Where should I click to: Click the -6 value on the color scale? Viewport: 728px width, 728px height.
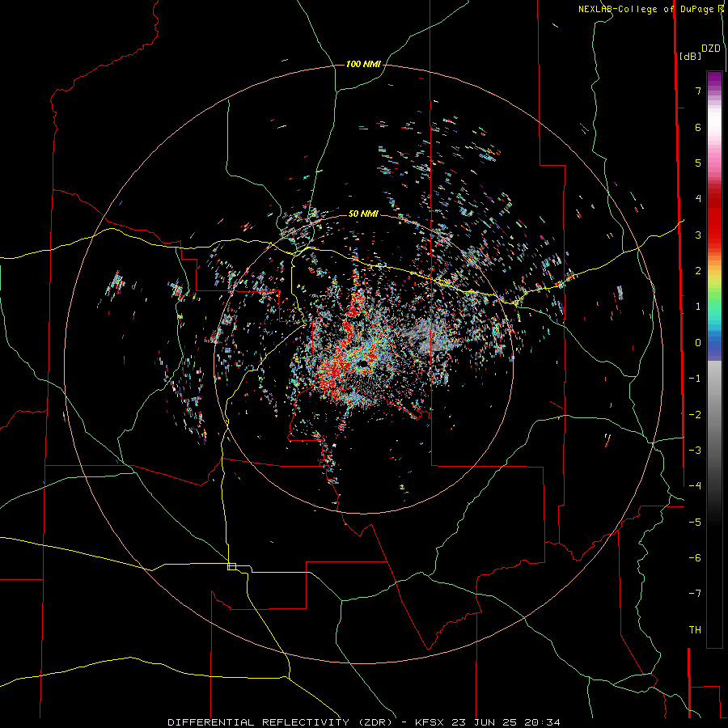point(695,558)
